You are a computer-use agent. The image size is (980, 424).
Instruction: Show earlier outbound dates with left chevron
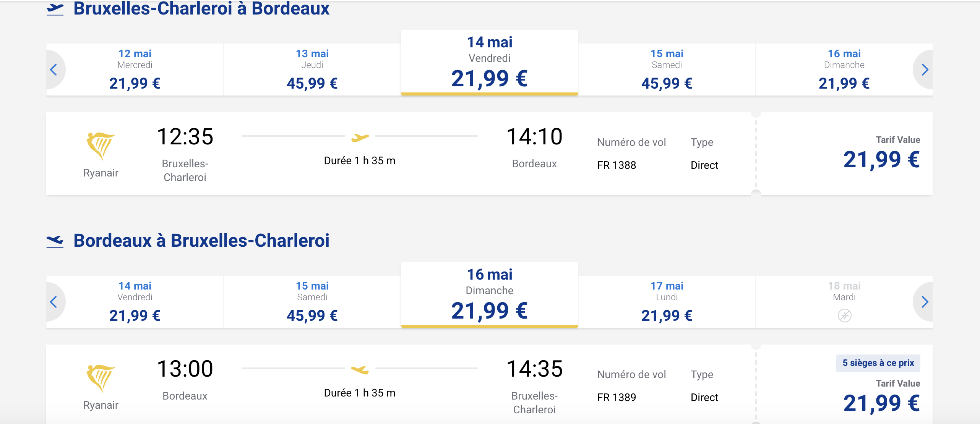(54, 70)
